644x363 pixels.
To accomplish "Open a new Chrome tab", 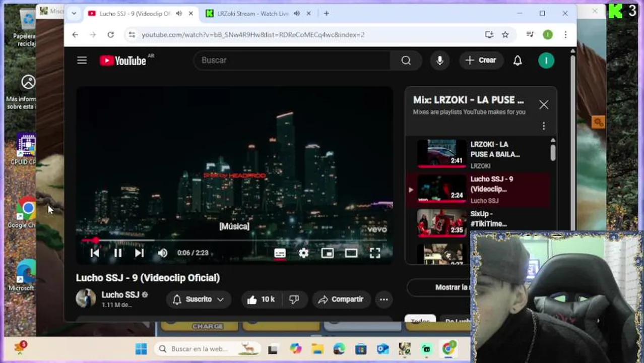I will [327, 14].
